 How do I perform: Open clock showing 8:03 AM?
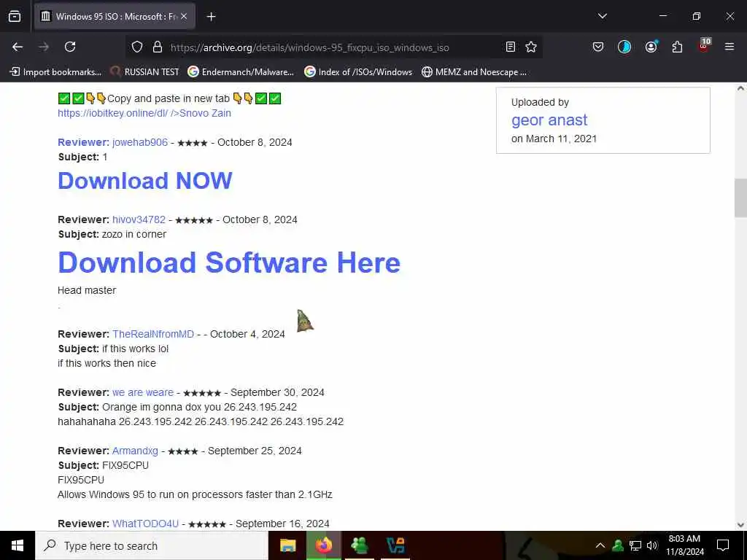click(x=684, y=545)
